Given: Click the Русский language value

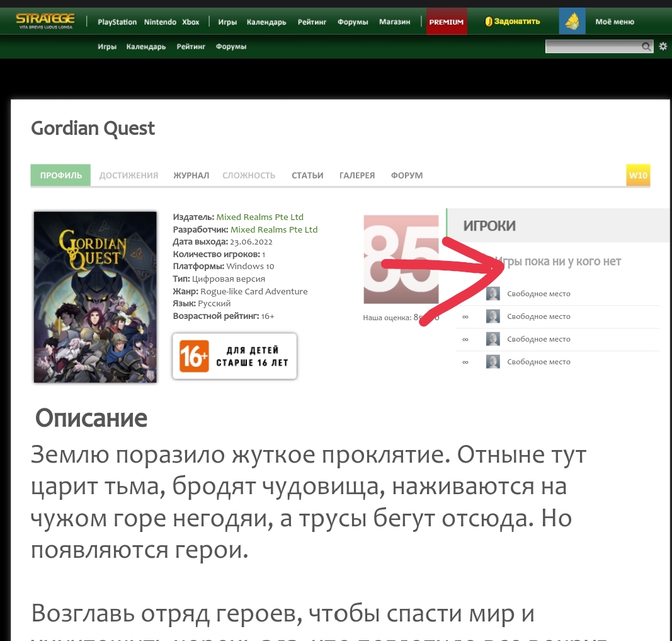Looking at the screenshot, I should point(214,304).
